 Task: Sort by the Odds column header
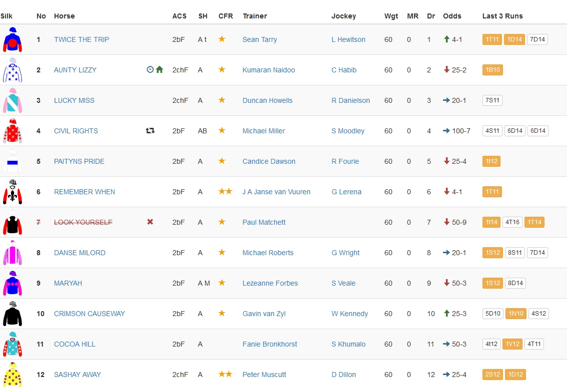coord(452,16)
